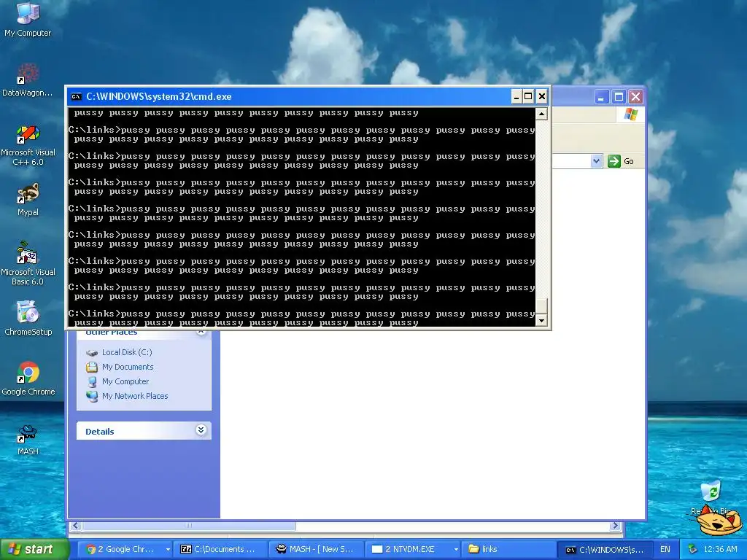Open the DataWagon desktop shortcut
747x560 pixels.
point(28,79)
